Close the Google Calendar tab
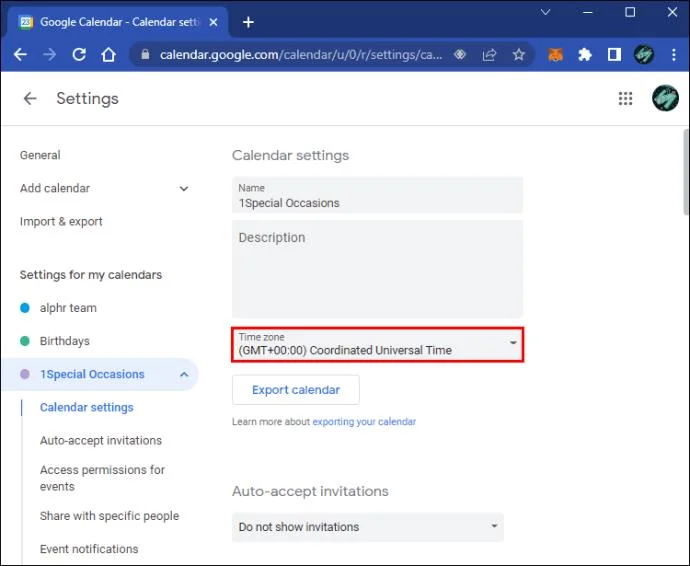This screenshot has height=566, width=690. (x=213, y=22)
